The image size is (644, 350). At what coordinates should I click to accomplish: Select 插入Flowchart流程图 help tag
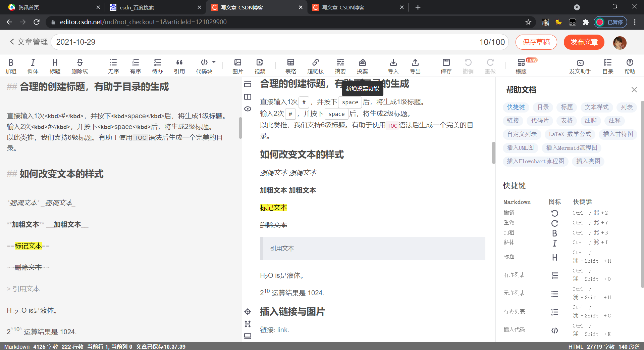coord(535,161)
